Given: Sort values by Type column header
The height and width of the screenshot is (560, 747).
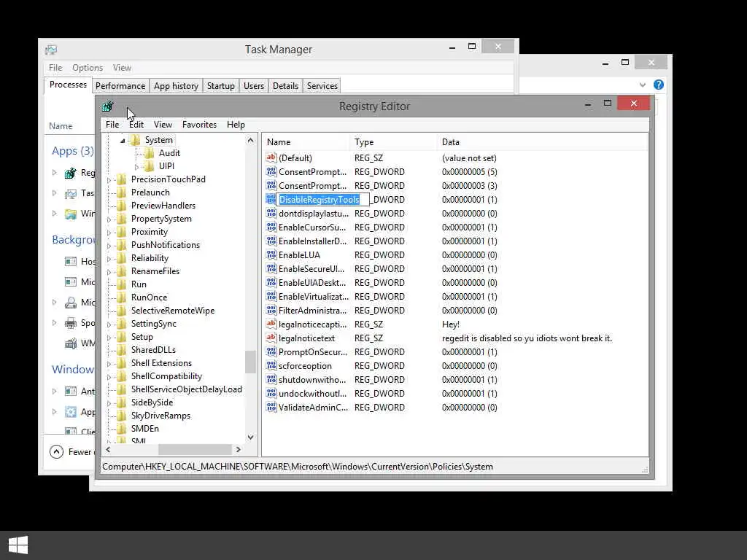Looking at the screenshot, I should click(393, 142).
